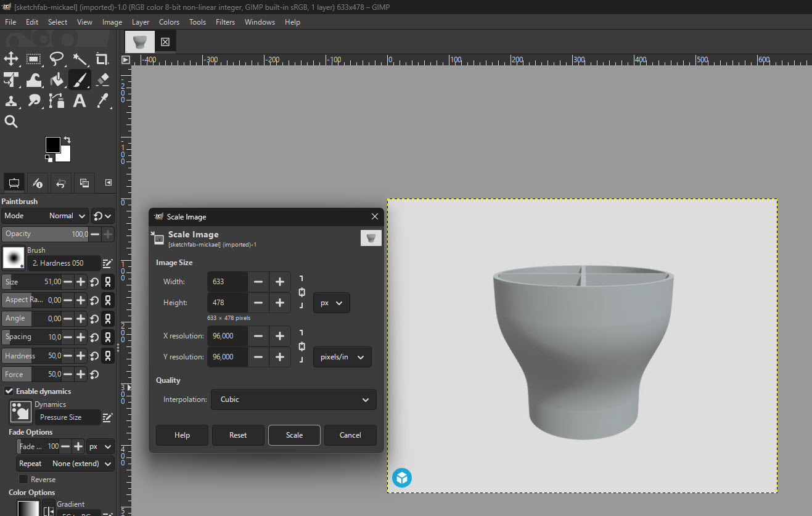Enable the Reverse fade checkbox

pyautogui.click(x=23, y=479)
